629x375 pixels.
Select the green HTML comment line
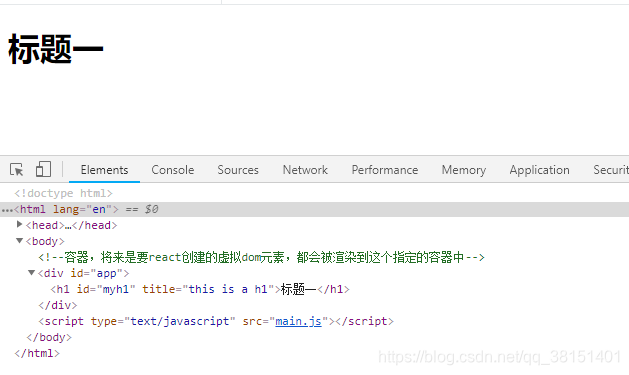tap(261, 257)
